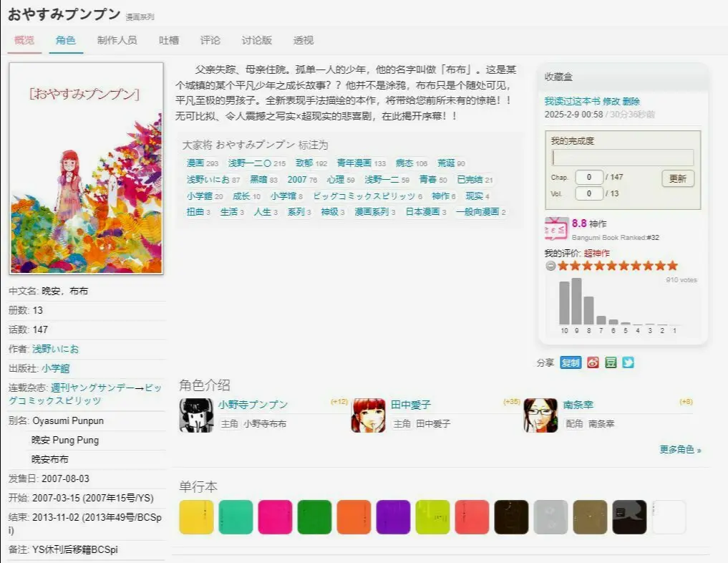The height and width of the screenshot is (563, 728).
Task: Click 修改 to edit my collection
Action: pos(611,101)
